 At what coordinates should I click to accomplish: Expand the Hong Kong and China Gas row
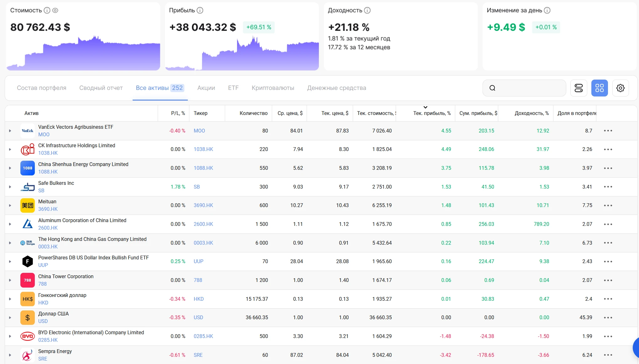tap(10, 243)
